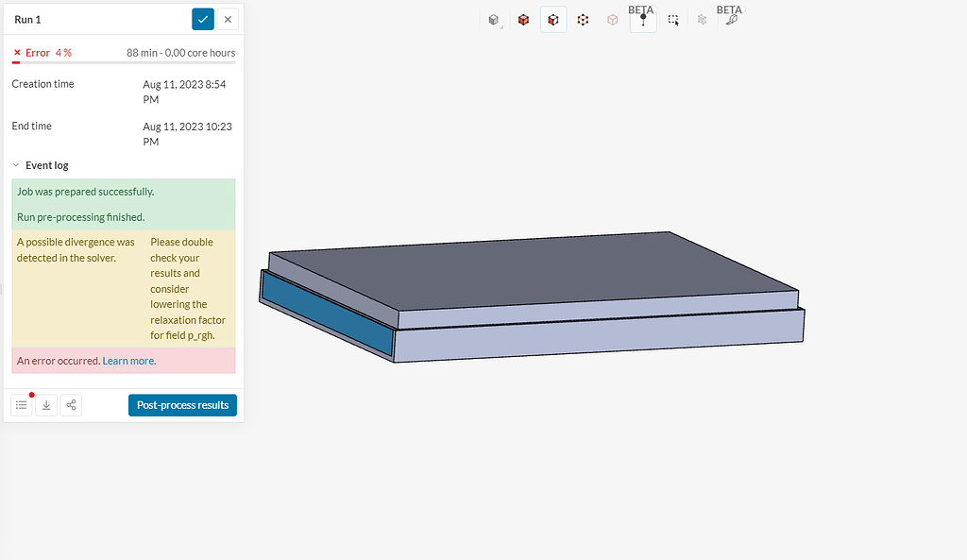Download the simulation results
This screenshot has width=967, height=560.
click(45, 404)
